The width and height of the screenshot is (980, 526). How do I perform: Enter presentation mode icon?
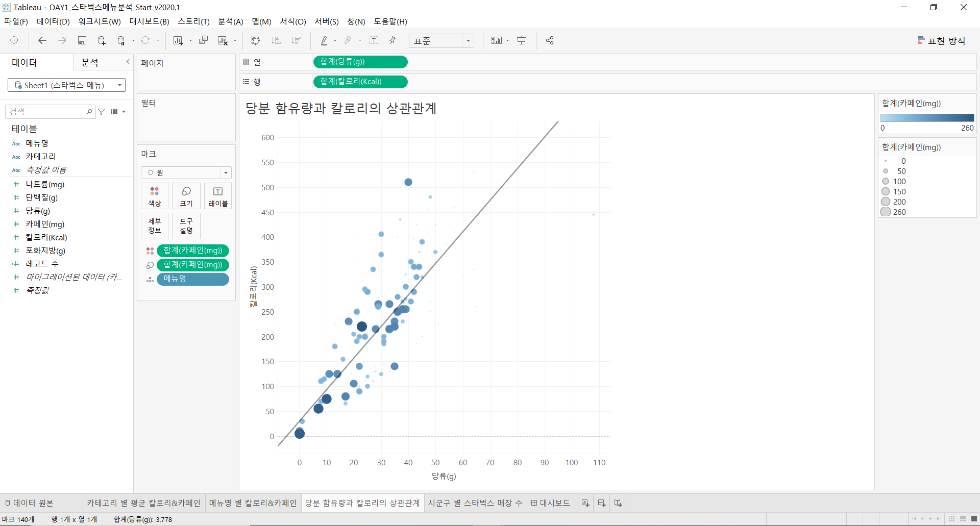[x=522, y=40]
